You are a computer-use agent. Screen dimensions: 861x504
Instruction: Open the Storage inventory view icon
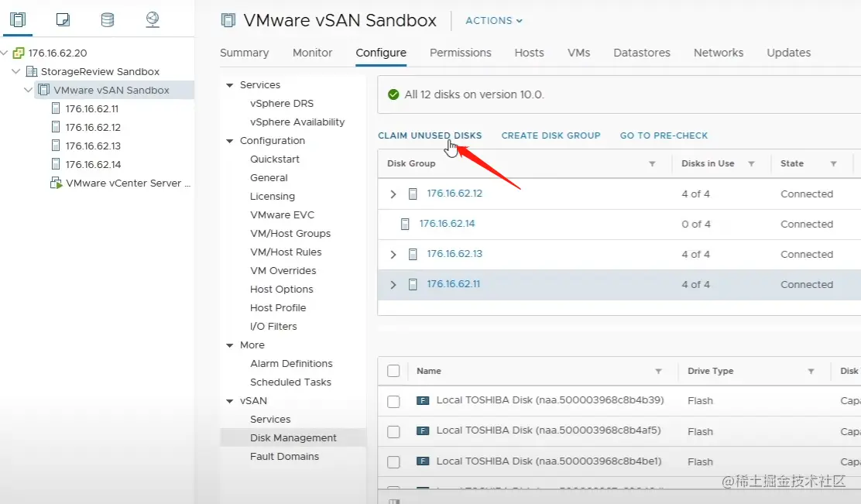(x=108, y=20)
